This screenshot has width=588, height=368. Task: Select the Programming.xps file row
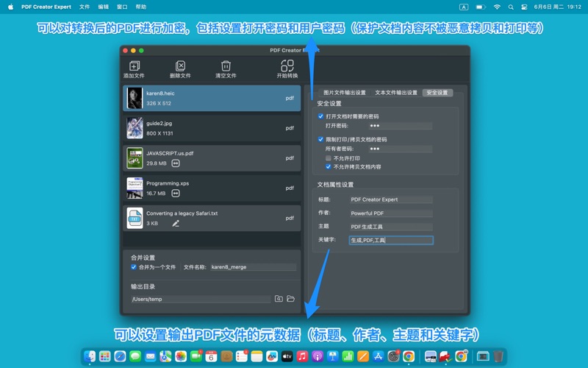tap(212, 188)
